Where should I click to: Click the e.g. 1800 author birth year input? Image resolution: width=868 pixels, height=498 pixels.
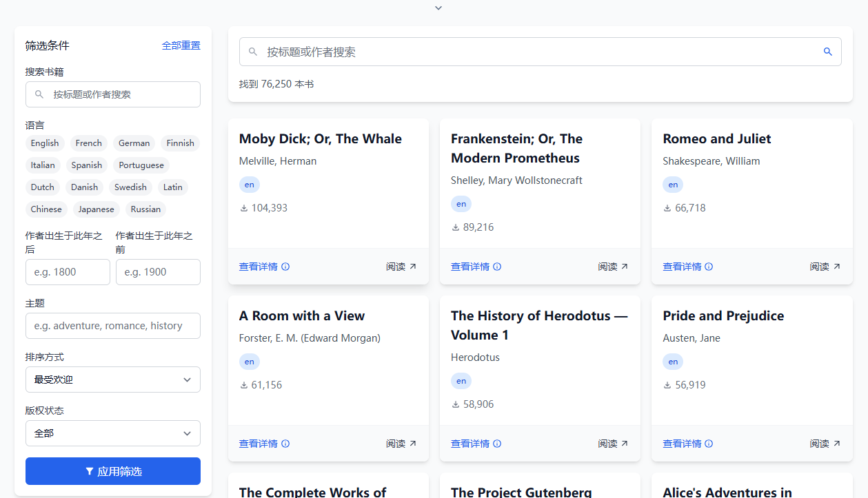67,272
